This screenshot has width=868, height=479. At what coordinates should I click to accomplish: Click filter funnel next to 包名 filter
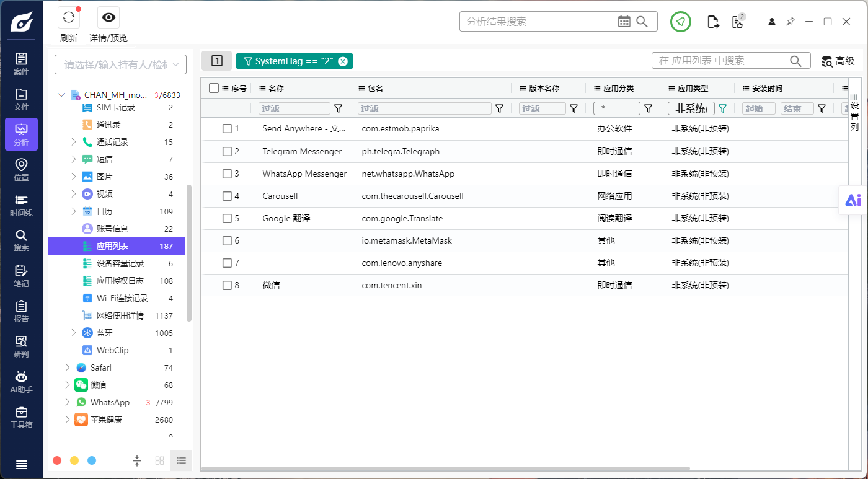[499, 108]
